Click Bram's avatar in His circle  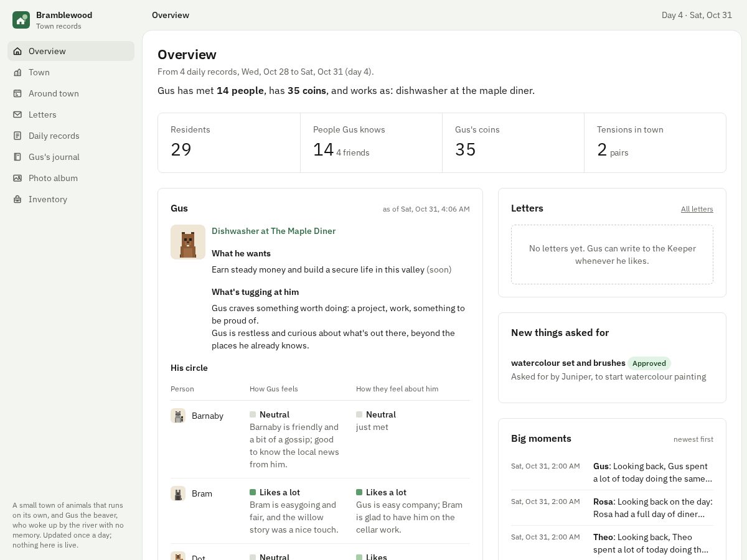tap(178, 493)
